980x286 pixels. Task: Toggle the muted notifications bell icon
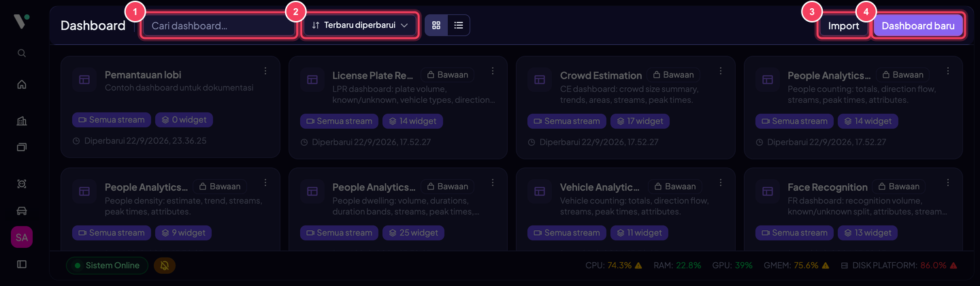165,266
